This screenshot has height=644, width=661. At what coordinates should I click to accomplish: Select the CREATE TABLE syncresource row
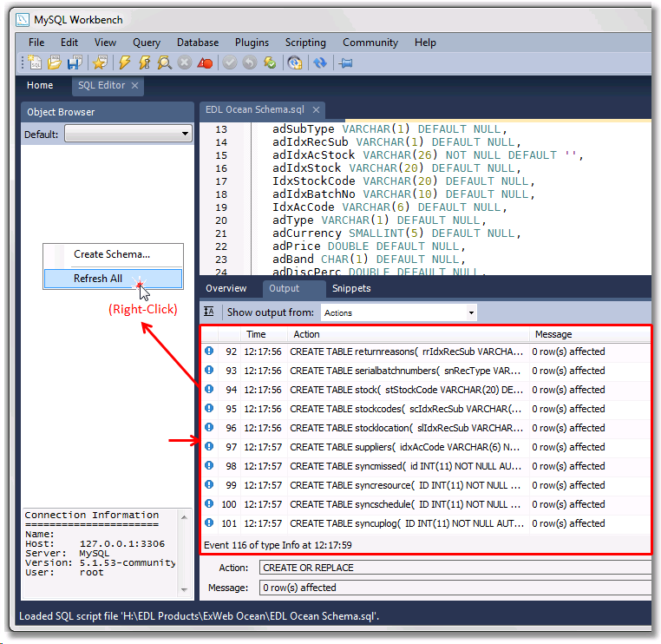426,485
